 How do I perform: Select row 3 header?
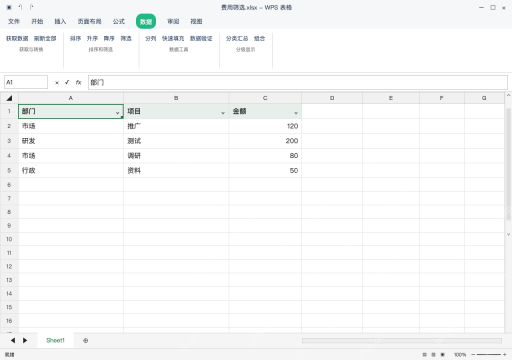click(9, 141)
